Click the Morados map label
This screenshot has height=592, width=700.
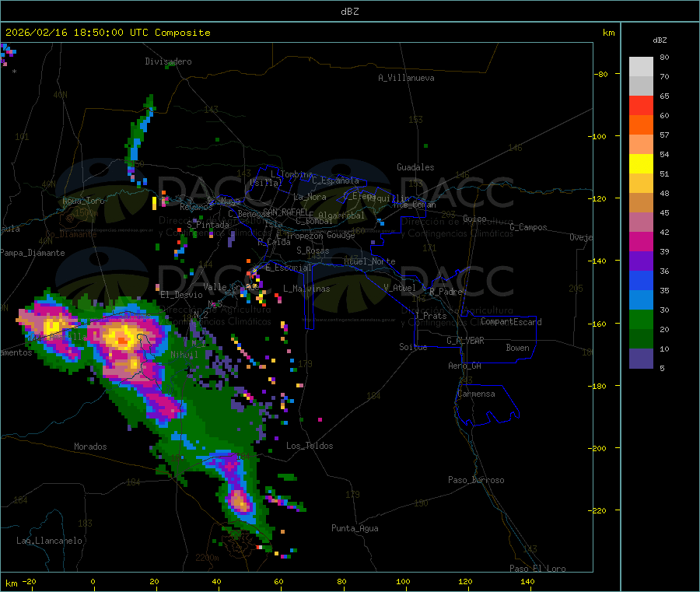91,447
